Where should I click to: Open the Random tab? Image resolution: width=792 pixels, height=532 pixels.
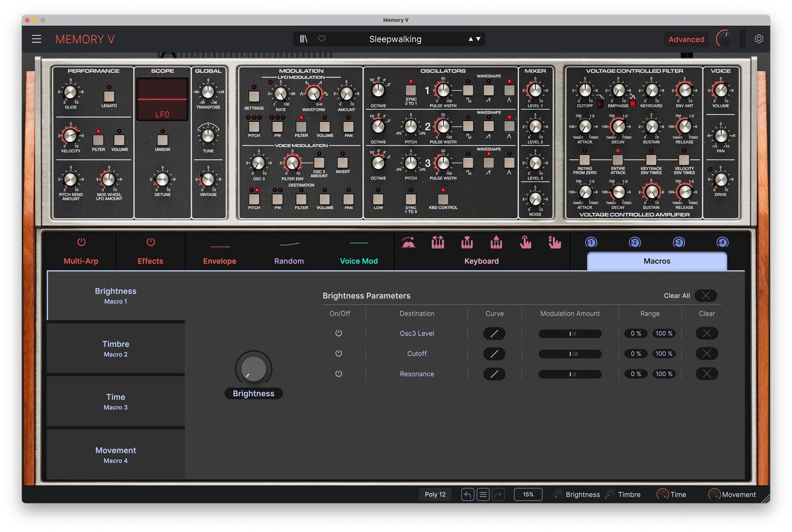point(289,251)
